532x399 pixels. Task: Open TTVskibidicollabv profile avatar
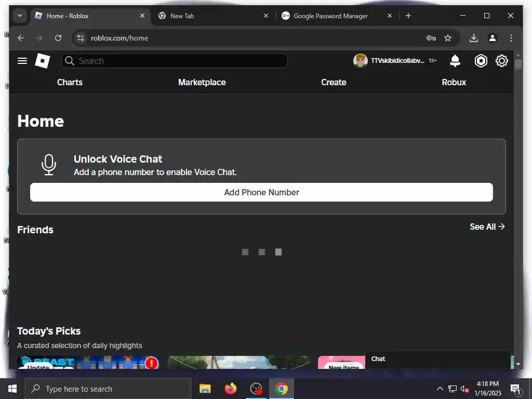[361, 61]
